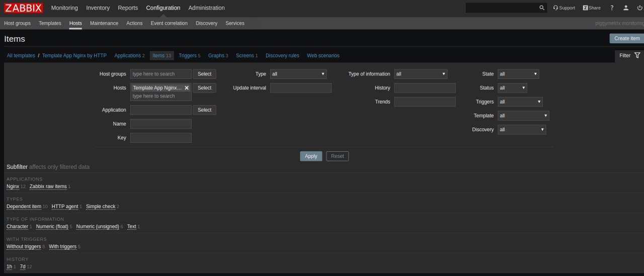
Task: Open the Type of information dropdown
Action: 421,74
